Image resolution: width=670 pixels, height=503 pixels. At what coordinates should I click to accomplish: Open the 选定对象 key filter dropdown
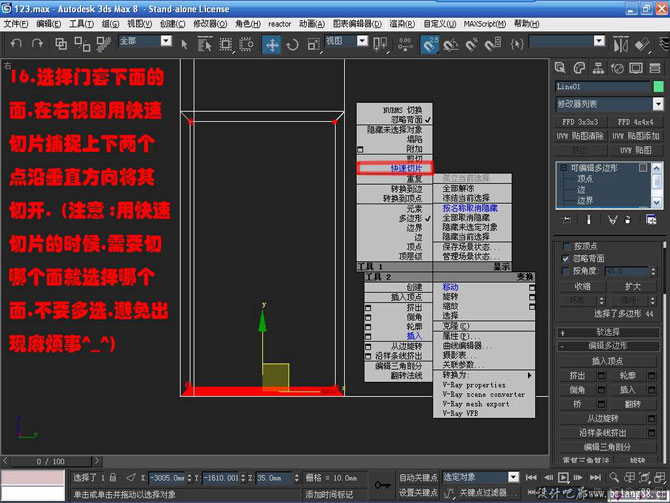(x=514, y=477)
